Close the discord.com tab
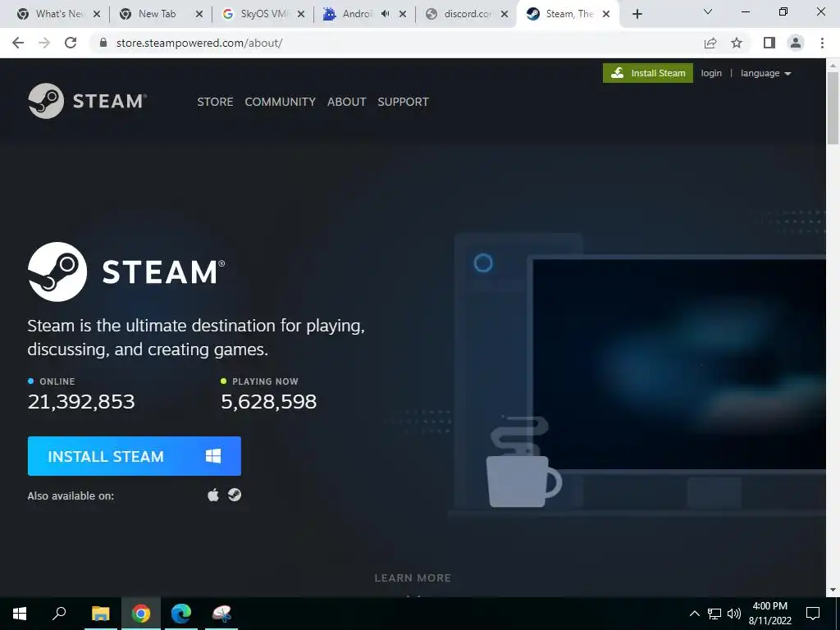Screen dimensions: 840x630 pyautogui.click(x=504, y=14)
